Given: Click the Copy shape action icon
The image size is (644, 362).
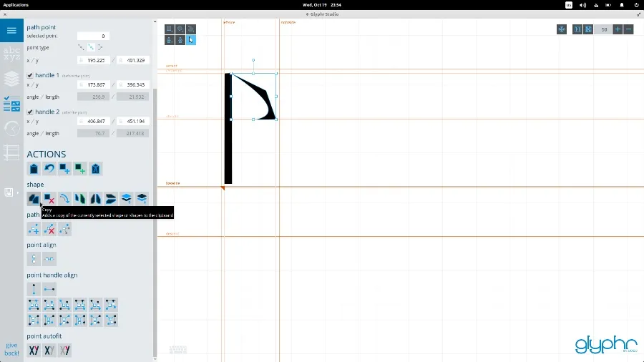Looking at the screenshot, I should coord(34,198).
